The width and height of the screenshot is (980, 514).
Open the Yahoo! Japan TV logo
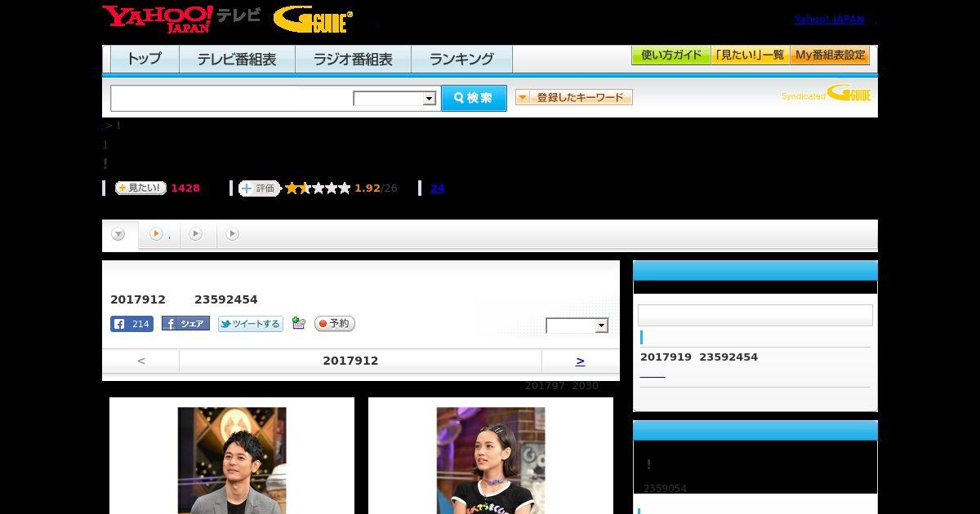click(181, 19)
